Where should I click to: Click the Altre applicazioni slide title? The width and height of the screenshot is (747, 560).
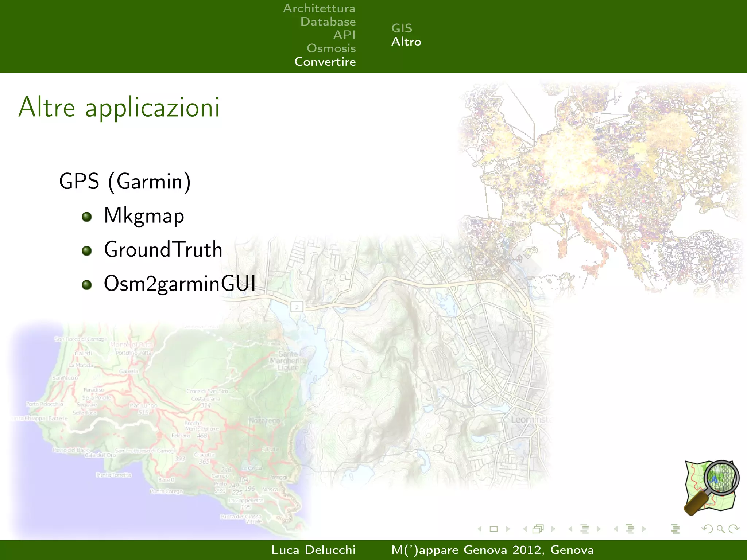click(119, 108)
